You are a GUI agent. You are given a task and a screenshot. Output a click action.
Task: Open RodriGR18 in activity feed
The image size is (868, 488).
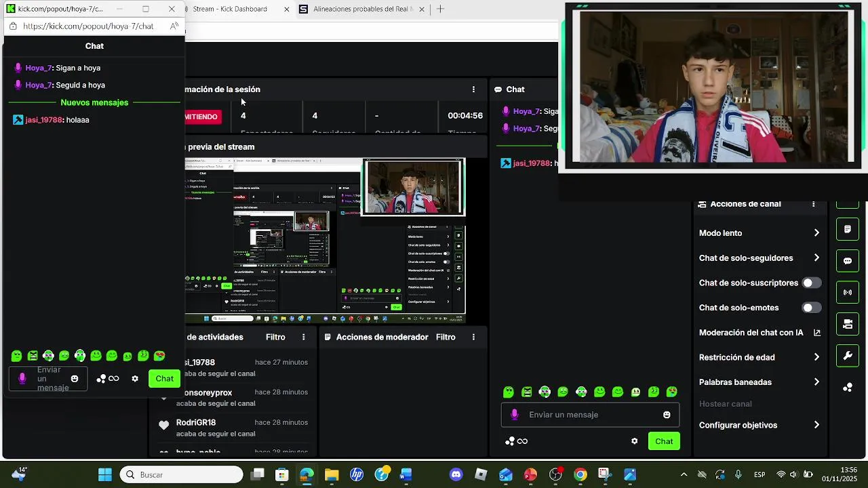pyautogui.click(x=196, y=422)
